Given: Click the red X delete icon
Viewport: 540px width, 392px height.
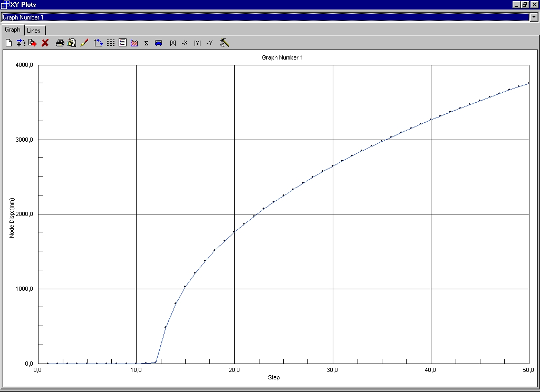Looking at the screenshot, I should coord(45,43).
